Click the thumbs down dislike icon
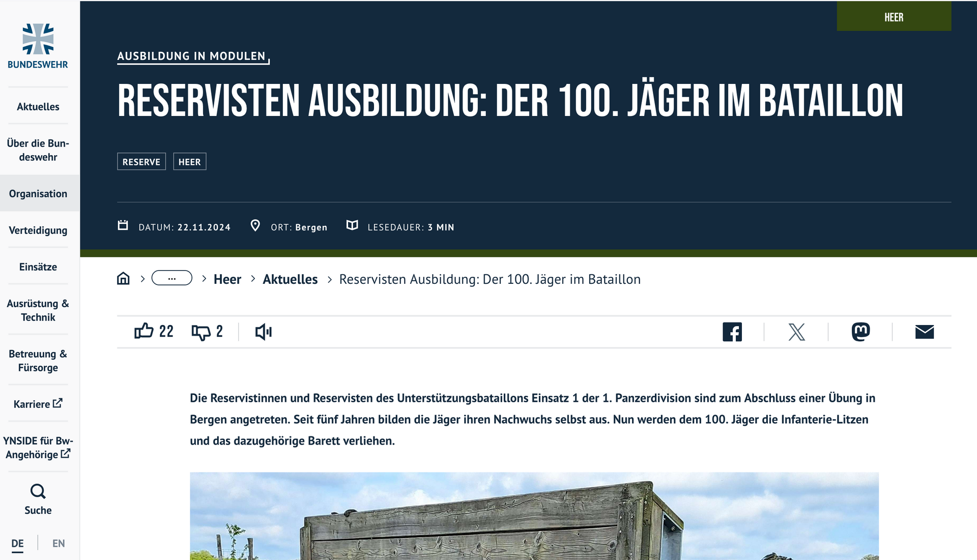The width and height of the screenshot is (977, 560). (x=201, y=332)
